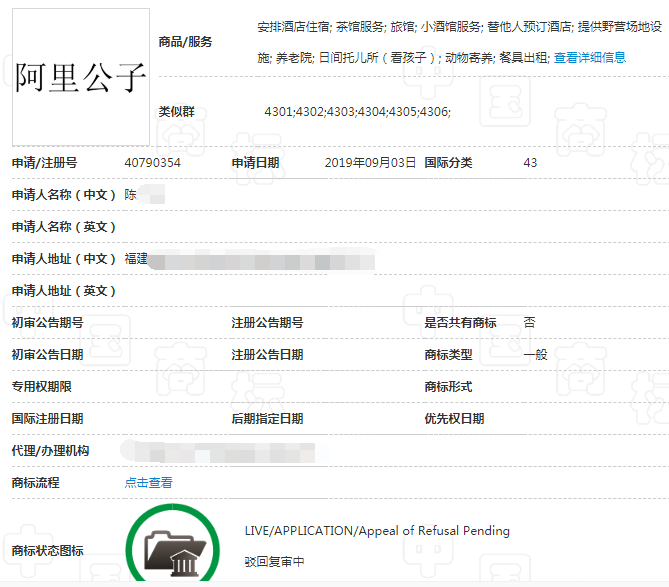Click the 商品/服务 label
The width and height of the screenshot is (669, 587).
coord(185,42)
